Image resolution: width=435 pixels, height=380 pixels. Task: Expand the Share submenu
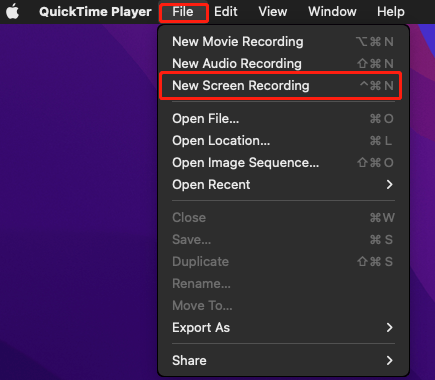(283, 360)
